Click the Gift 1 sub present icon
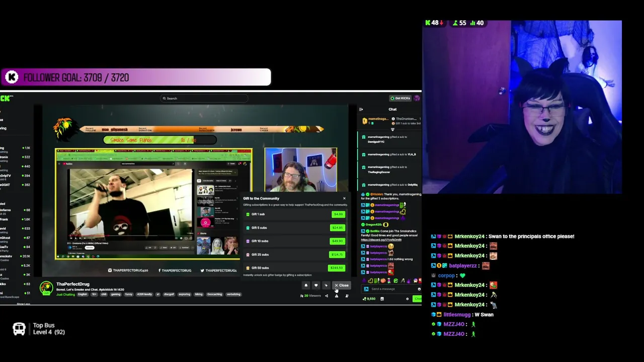Viewport: 644px width, 362px height. (x=248, y=214)
